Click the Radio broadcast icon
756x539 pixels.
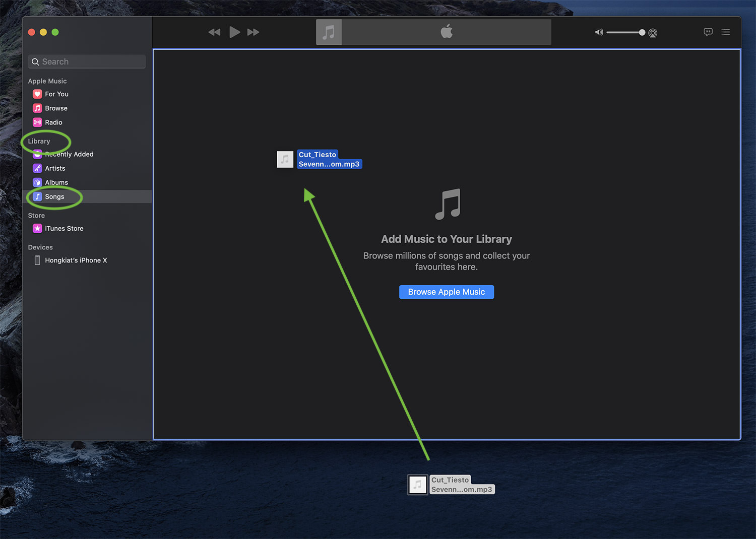pyautogui.click(x=37, y=122)
